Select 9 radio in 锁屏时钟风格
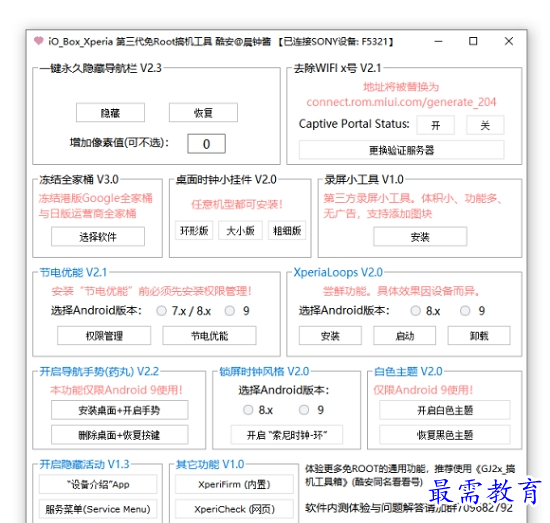 click(304, 410)
